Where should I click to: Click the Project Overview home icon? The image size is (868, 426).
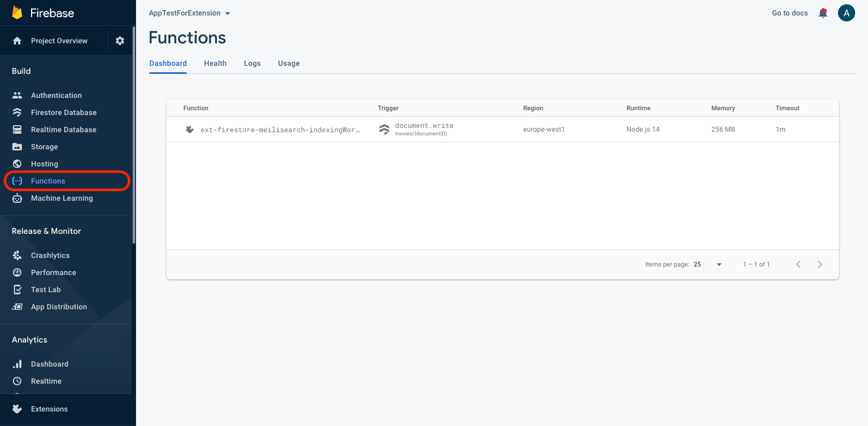pyautogui.click(x=17, y=41)
